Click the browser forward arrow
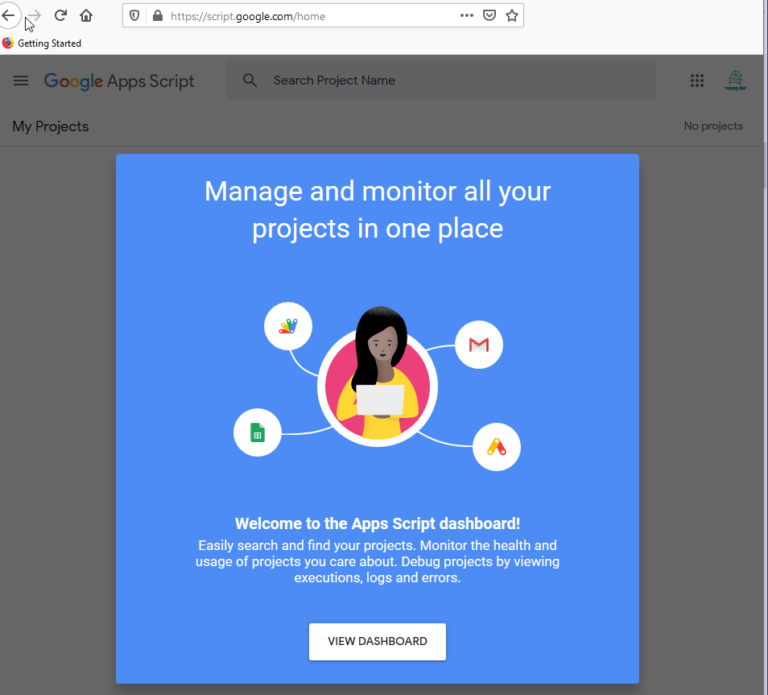Image resolution: width=768 pixels, height=695 pixels. [35, 16]
